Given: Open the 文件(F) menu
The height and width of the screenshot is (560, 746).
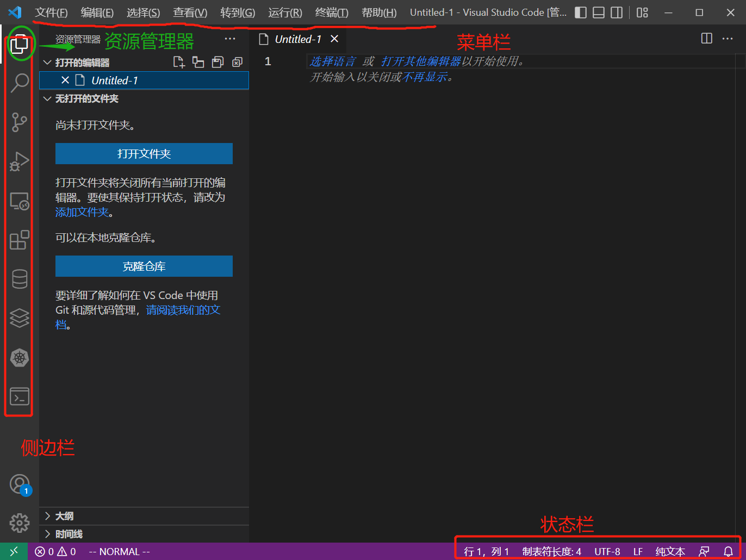Looking at the screenshot, I should [x=52, y=13].
